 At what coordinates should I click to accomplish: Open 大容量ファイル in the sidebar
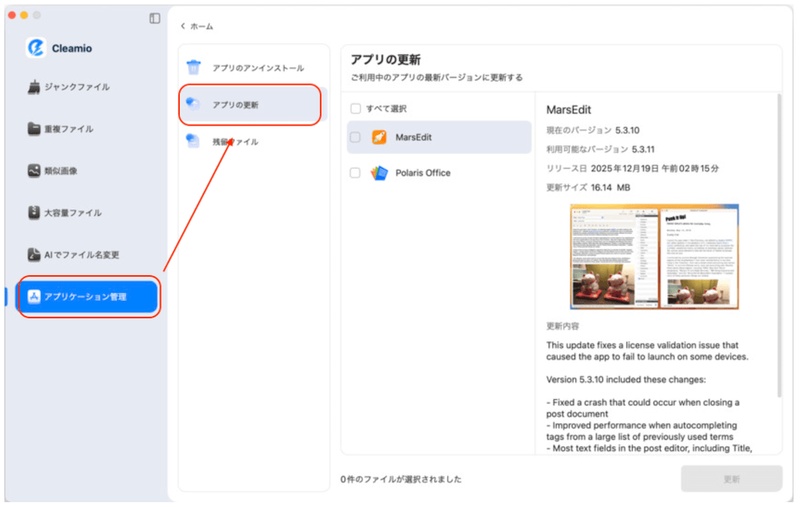coord(87,213)
